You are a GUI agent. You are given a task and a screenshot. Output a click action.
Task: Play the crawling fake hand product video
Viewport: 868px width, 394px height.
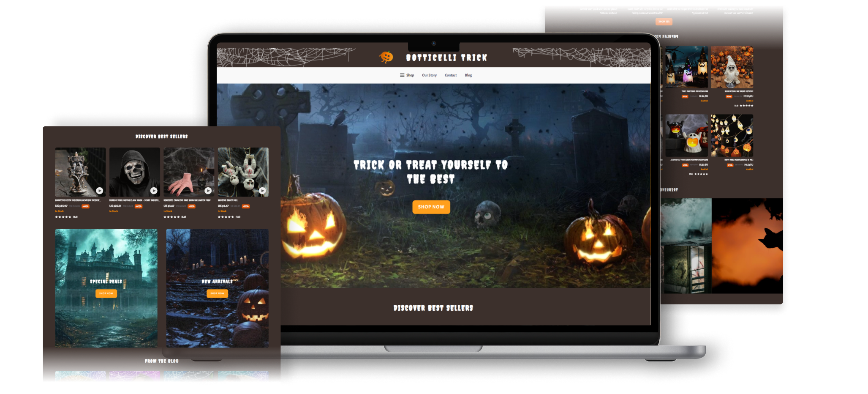[x=208, y=191]
